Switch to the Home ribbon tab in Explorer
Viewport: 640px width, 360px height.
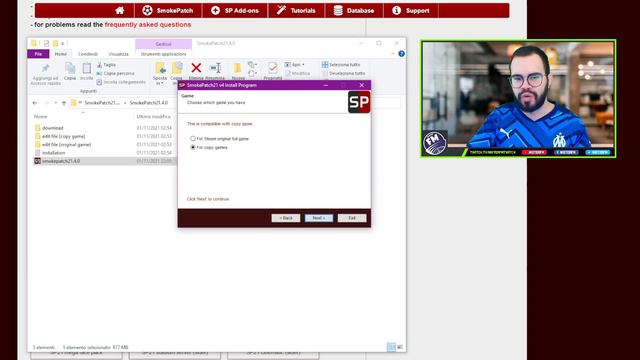(61, 54)
